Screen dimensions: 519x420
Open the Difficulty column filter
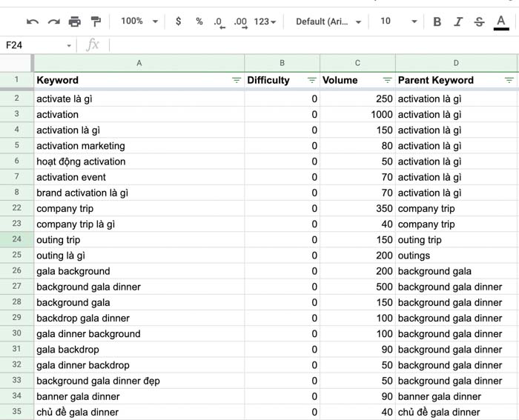[312, 80]
